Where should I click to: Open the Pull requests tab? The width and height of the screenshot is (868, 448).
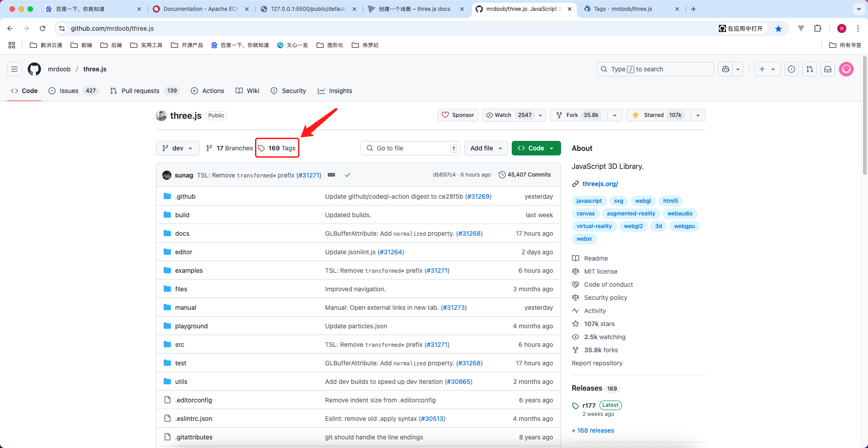(x=145, y=91)
